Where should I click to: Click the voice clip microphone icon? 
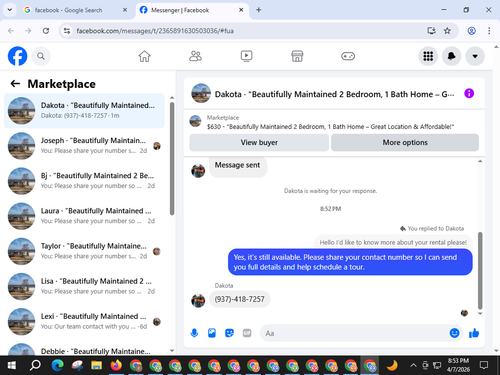(194, 333)
